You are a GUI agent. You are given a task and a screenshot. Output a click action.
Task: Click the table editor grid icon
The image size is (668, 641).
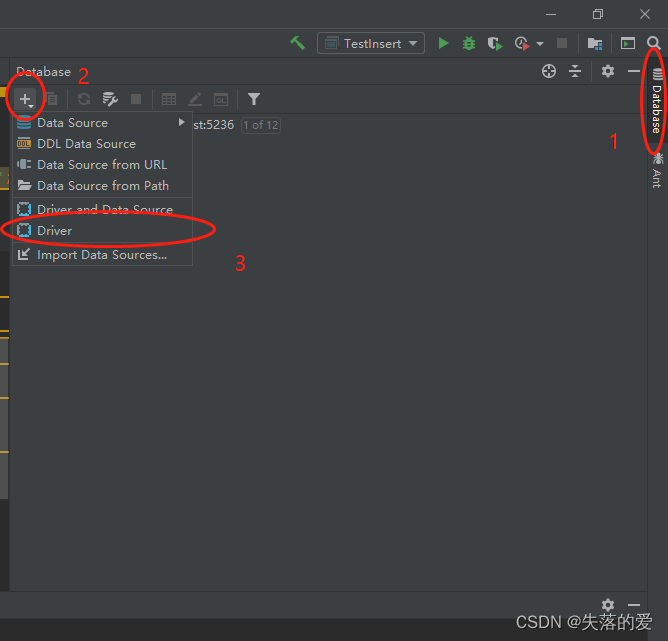tap(169, 99)
